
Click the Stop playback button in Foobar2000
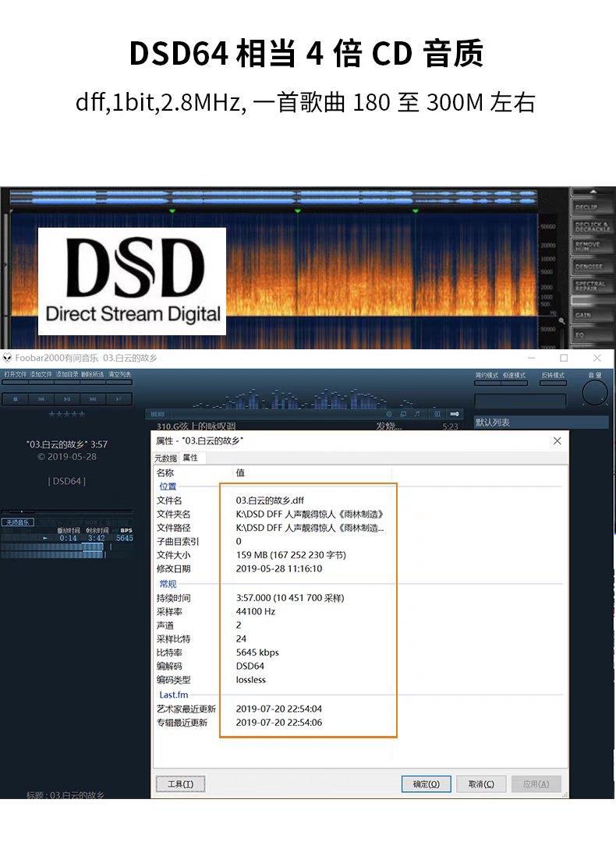pos(16,399)
